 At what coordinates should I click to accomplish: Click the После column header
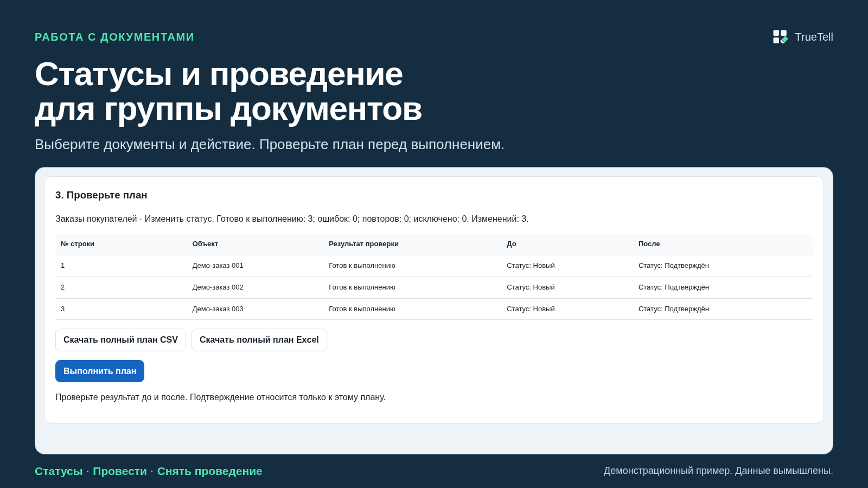point(649,244)
